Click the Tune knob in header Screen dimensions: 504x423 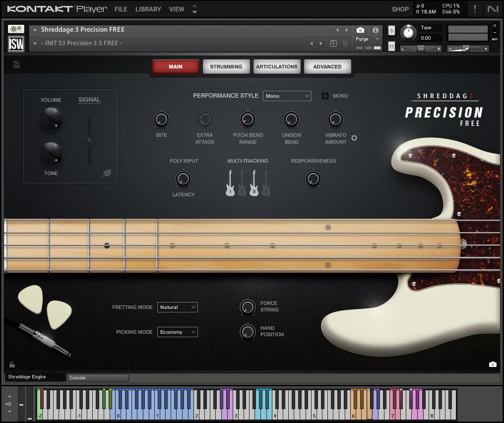[x=408, y=32]
